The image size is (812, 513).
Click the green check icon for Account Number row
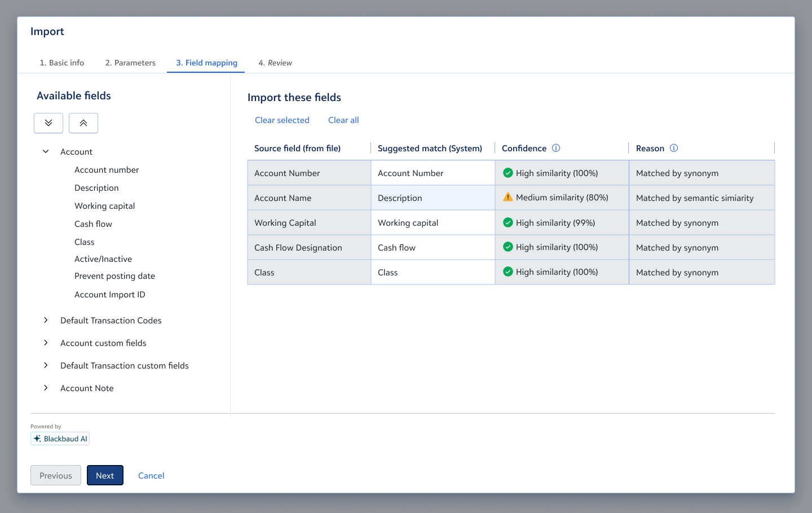tap(508, 173)
